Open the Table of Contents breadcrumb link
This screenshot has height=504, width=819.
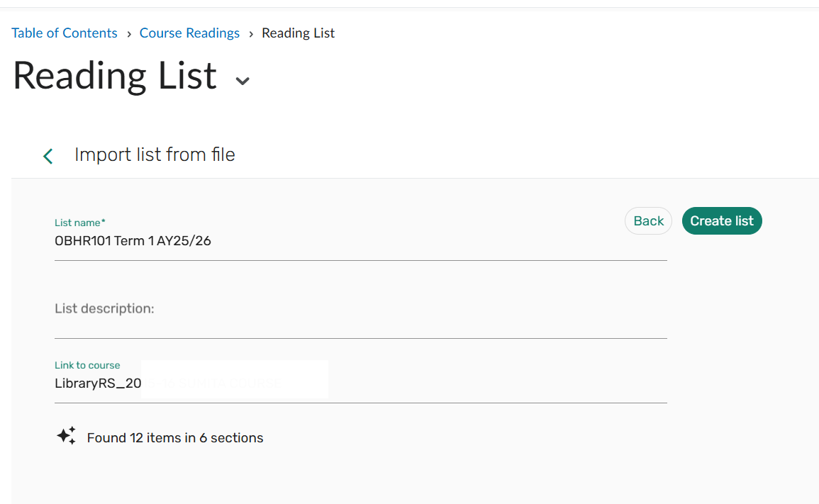65,33
